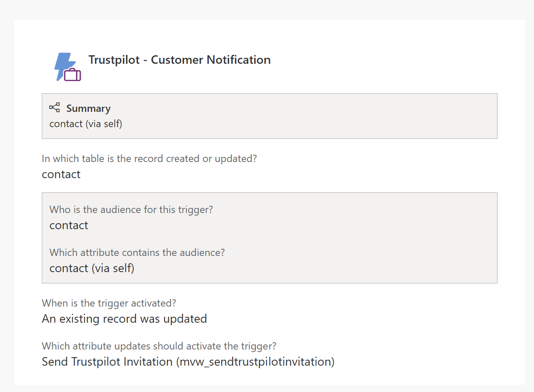
Task: Click the 'In which table' question label
Action: (x=149, y=159)
